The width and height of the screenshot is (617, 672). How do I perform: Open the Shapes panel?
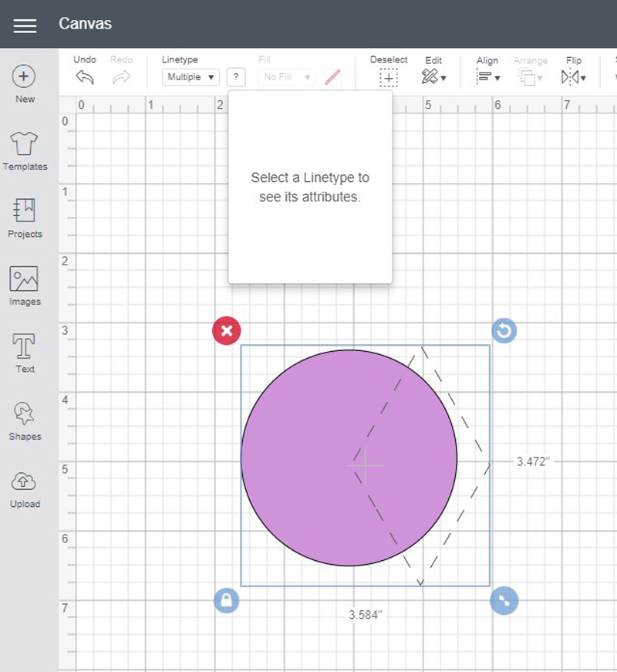pos(25,420)
